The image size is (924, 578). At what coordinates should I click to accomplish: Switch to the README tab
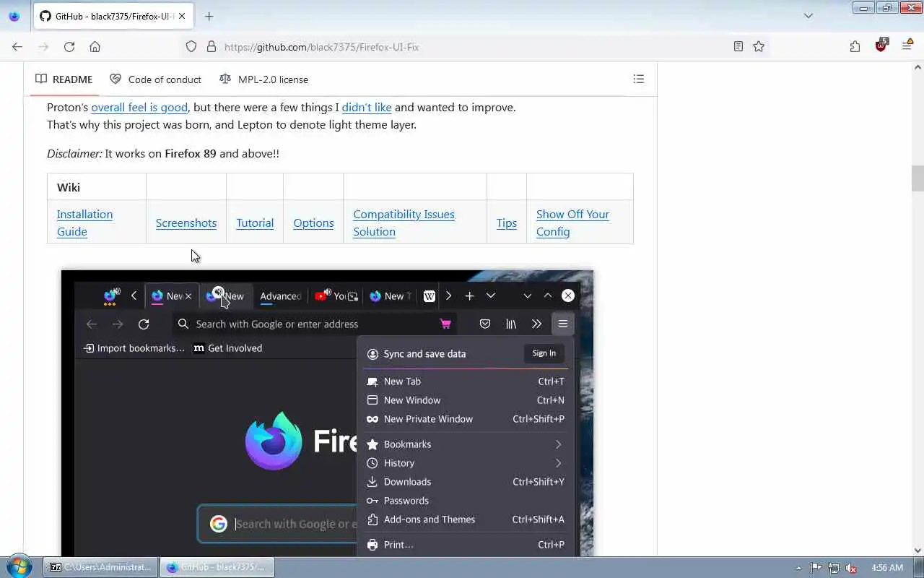[x=64, y=79]
